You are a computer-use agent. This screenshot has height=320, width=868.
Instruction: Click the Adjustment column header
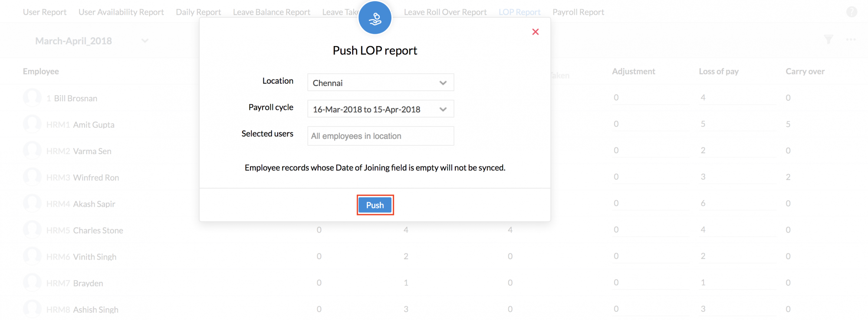pos(633,71)
